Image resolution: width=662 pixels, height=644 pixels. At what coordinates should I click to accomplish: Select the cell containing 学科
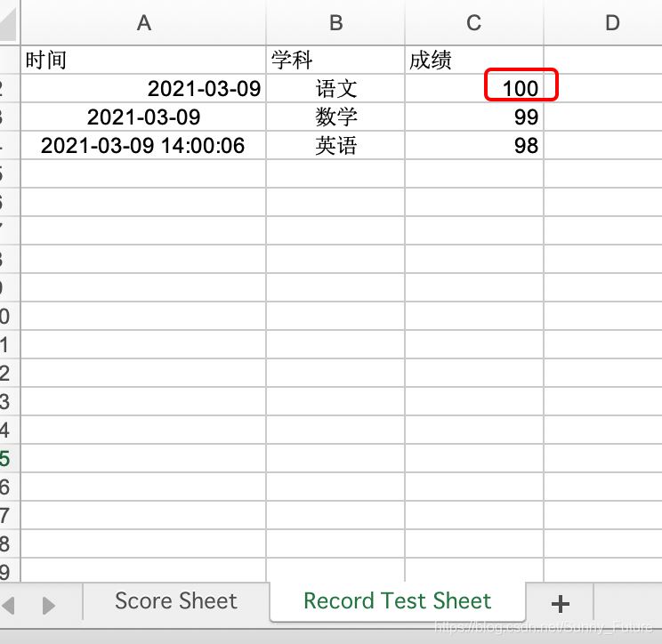335,60
